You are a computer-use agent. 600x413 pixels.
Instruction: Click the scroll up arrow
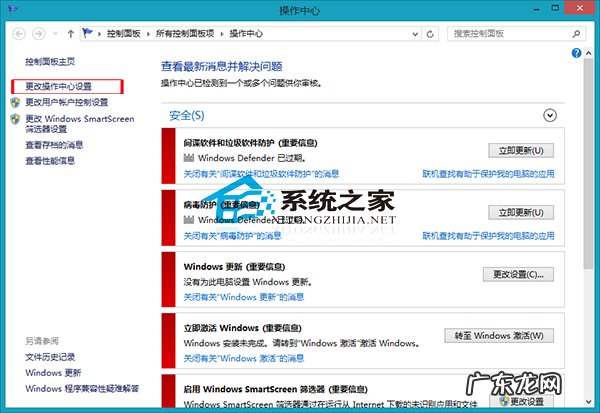pos(589,53)
